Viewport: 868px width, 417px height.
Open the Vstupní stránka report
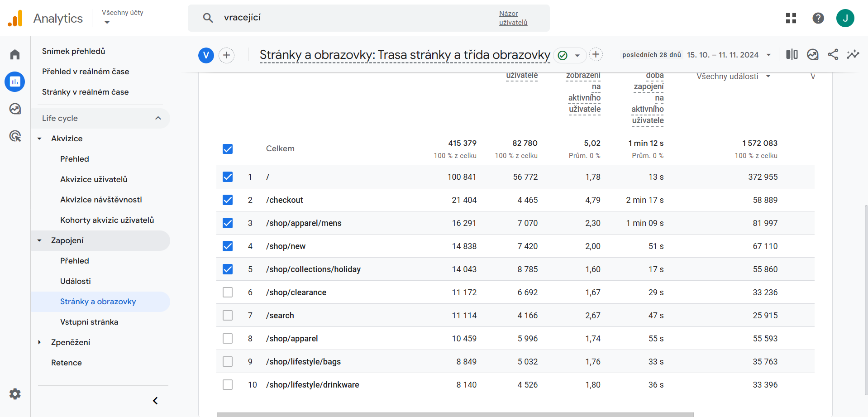[89, 322]
